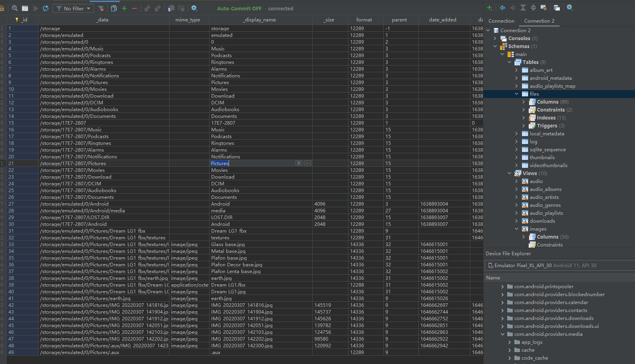Select the audio_playlists_map table
This screenshot has width=635, height=364.
point(552,86)
